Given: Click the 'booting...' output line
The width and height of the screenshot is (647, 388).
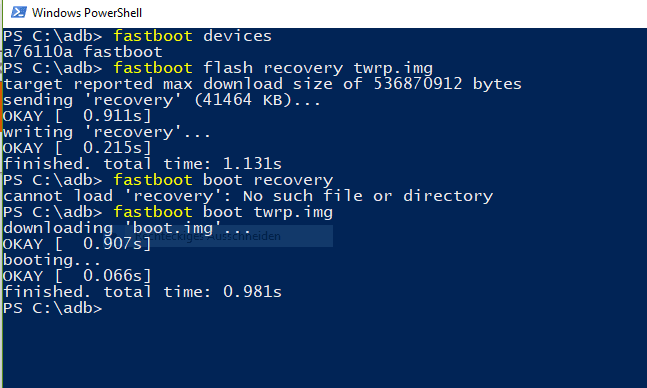Looking at the screenshot, I should tap(52, 260).
